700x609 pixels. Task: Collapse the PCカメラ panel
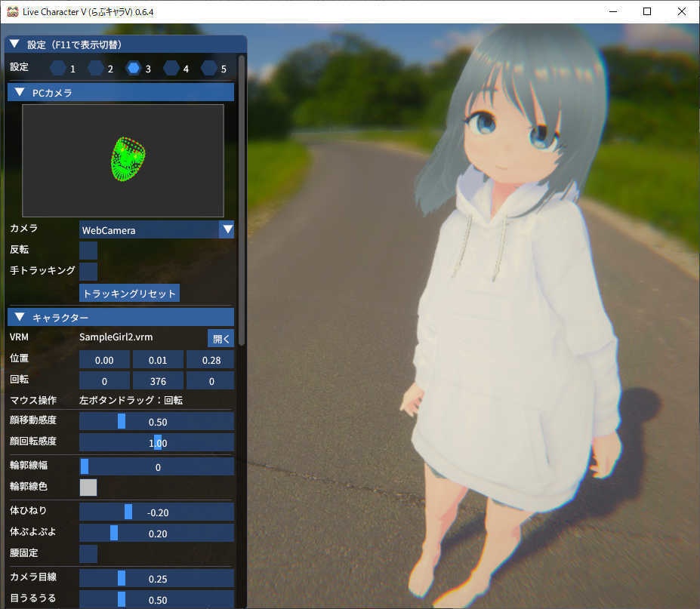pos(19,91)
